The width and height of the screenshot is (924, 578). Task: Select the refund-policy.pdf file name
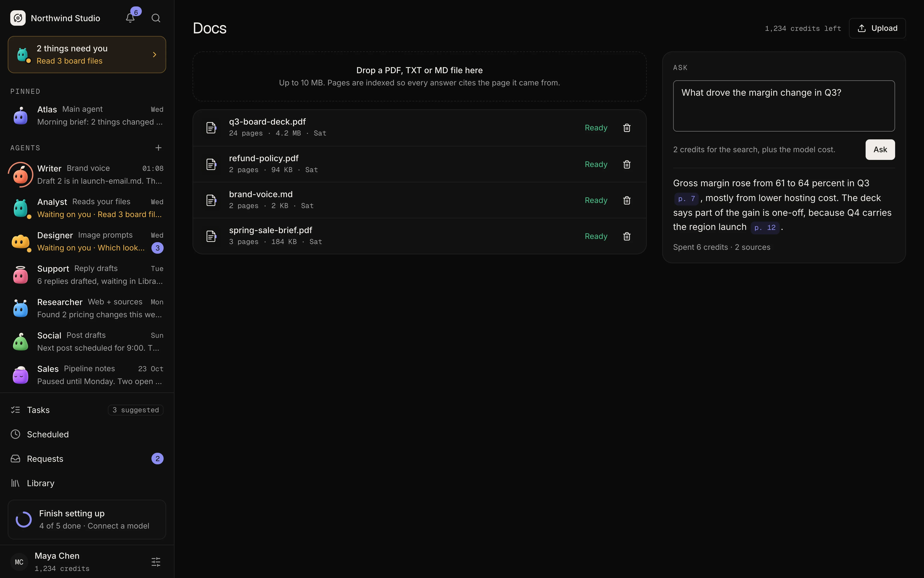(x=264, y=158)
